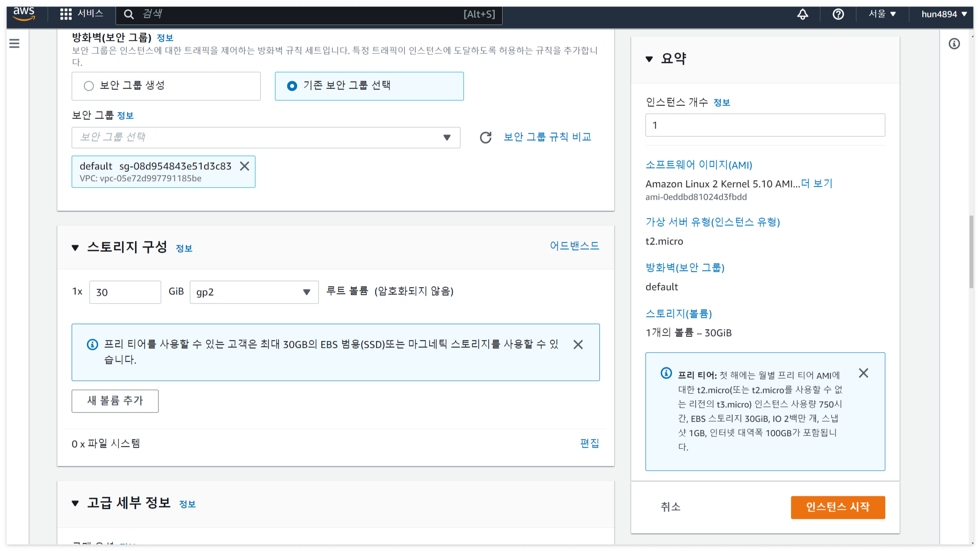Click the '인스턴스 시작' launch button
This screenshot has height=551, width=980.
coord(838,507)
